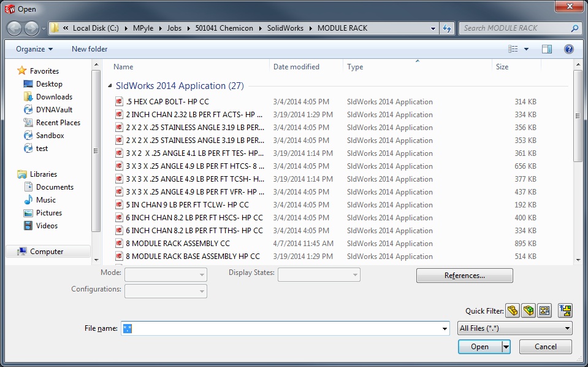588x367 pixels.
Task: Open the Mode dropdown
Action: tap(166, 275)
